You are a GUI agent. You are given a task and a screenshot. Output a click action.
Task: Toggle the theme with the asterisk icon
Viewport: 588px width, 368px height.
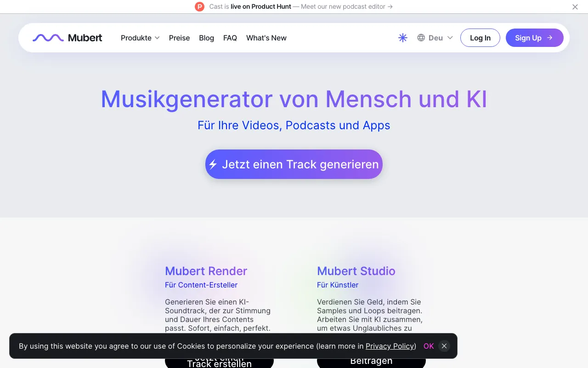point(403,38)
